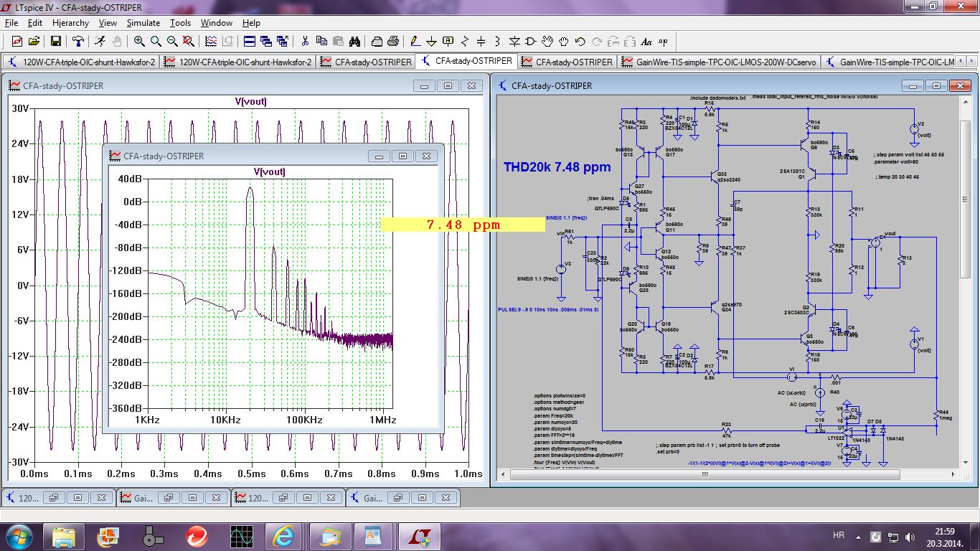Cascade windows with toolbar icon
The height and width of the screenshot is (551, 980).
pyautogui.click(x=266, y=42)
